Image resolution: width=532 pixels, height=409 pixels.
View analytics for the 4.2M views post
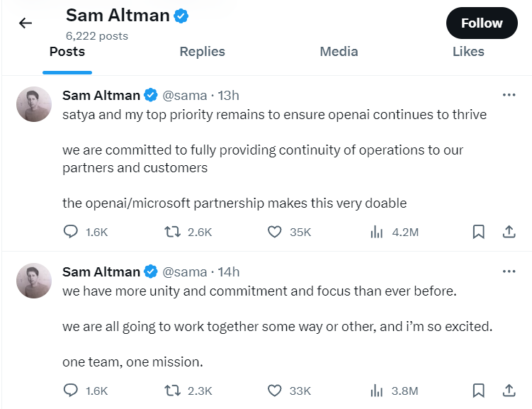[x=377, y=232]
